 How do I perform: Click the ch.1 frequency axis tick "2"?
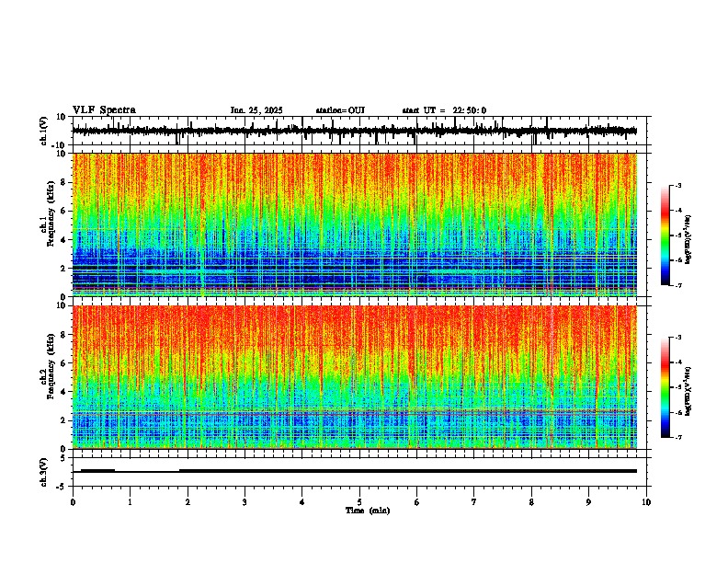(x=63, y=268)
